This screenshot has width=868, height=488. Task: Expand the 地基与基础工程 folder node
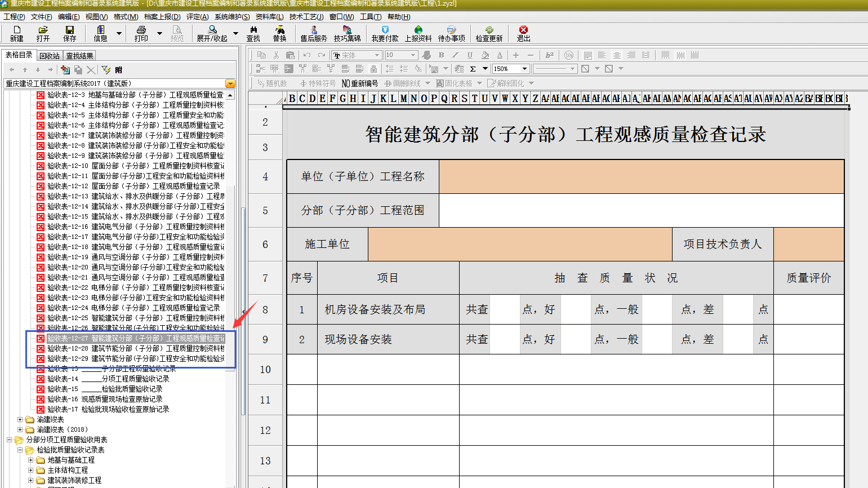coord(31,460)
